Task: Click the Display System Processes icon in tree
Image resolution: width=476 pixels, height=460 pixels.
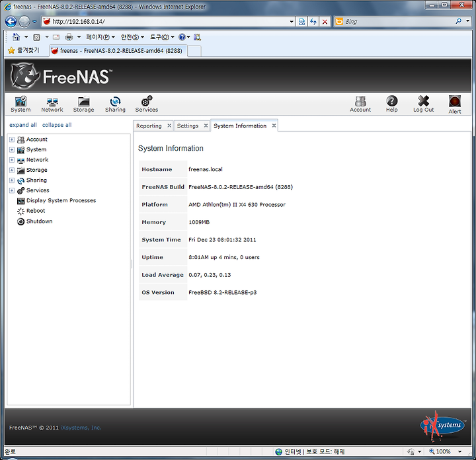Action: [x=20, y=201]
